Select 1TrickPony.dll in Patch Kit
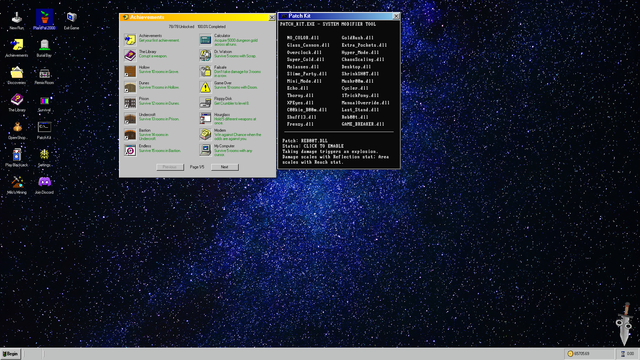 pyautogui.click(x=360, y=96)
